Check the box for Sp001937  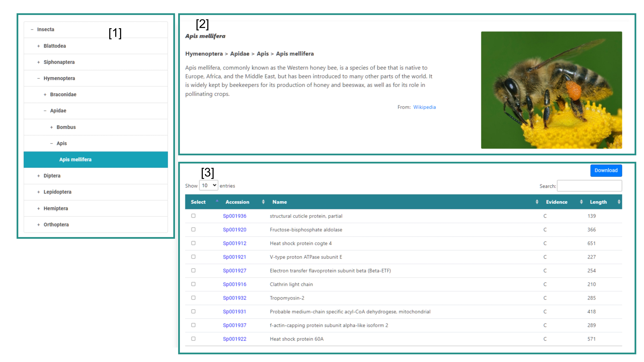pos(193,325)
